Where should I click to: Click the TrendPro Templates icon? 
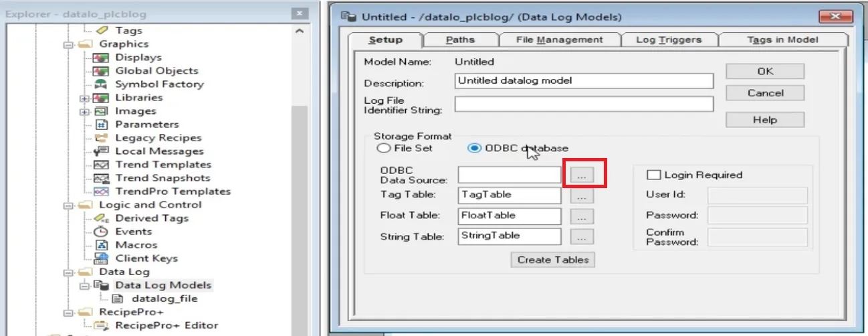click(102, 191)
